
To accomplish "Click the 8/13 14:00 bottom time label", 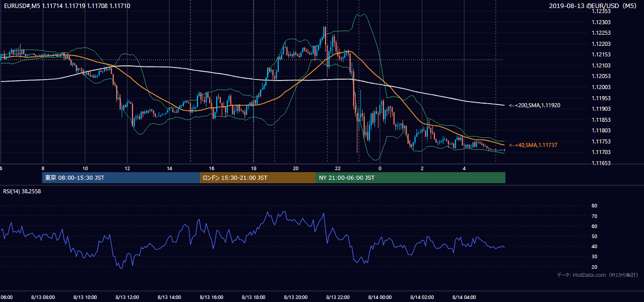I will pos(169,297).
